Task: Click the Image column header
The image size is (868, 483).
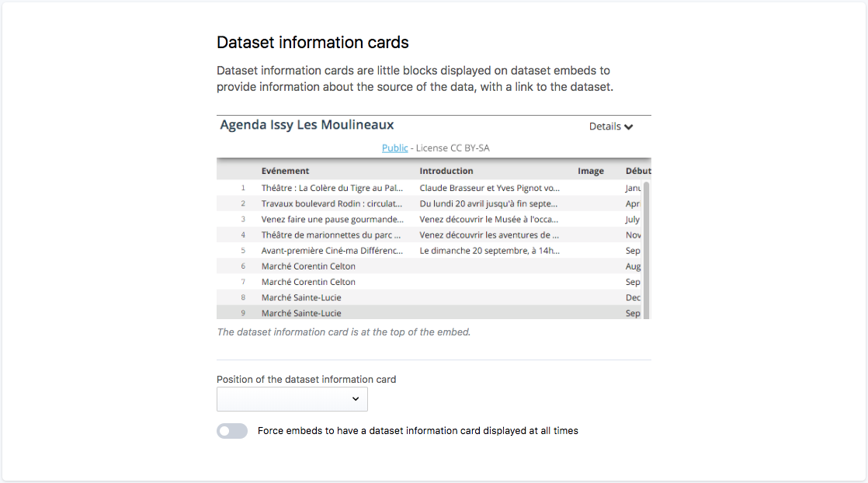Action: pyautogui.click(x=591, y=171)
